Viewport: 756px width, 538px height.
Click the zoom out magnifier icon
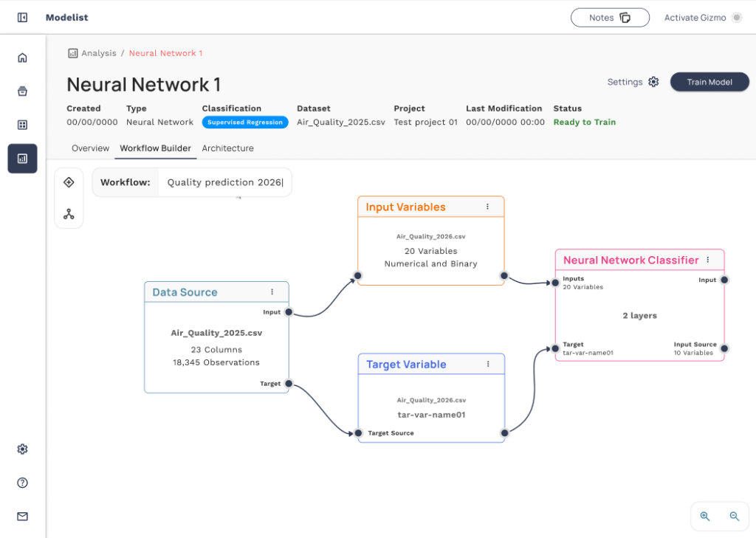[734, 517]
